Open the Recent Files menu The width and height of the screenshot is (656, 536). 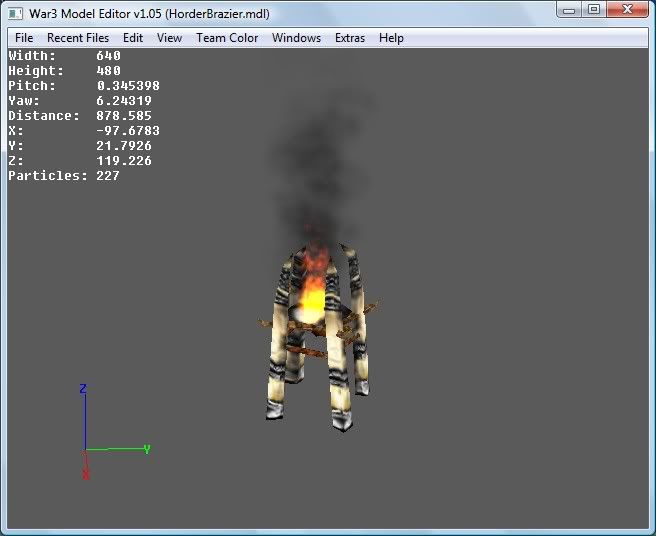pos(78,38)
